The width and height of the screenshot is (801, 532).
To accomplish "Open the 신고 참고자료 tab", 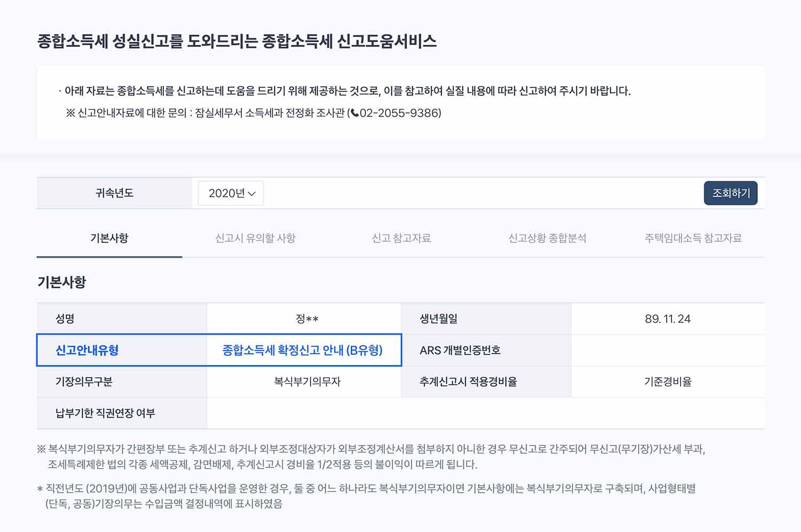I will (401, 238).
